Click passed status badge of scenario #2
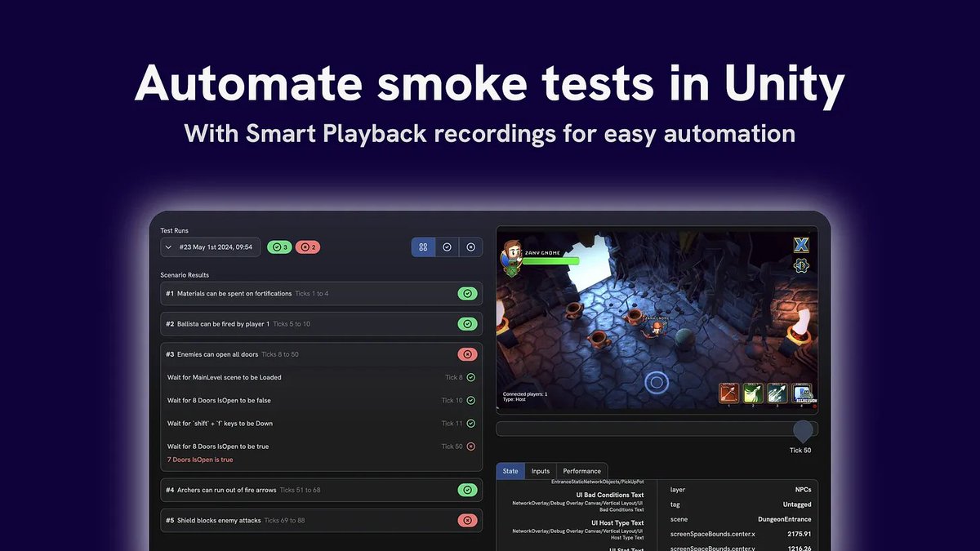Screen dimensions: 980x551 pyautogui.click(x=467, y=324)
